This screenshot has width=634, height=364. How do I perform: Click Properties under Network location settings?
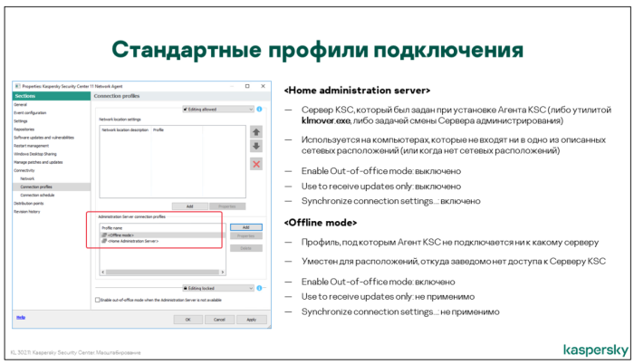[x=226, y=206]
